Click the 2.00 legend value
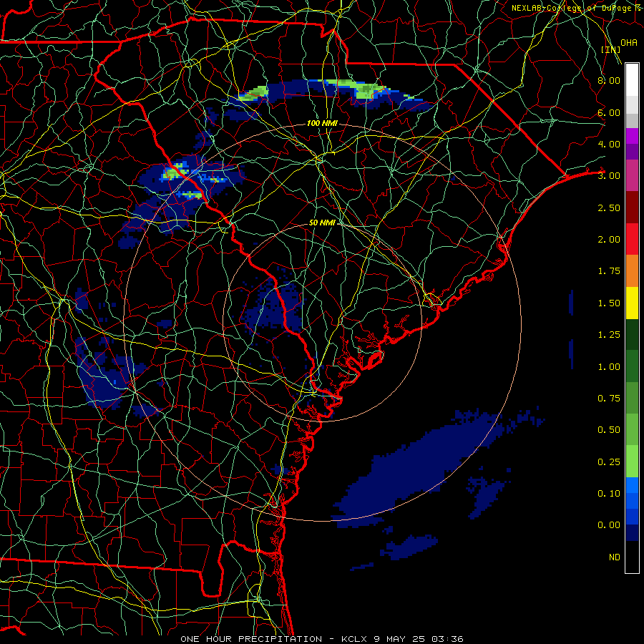The height and width of the screenshot is (644, 644). [609, 240]
